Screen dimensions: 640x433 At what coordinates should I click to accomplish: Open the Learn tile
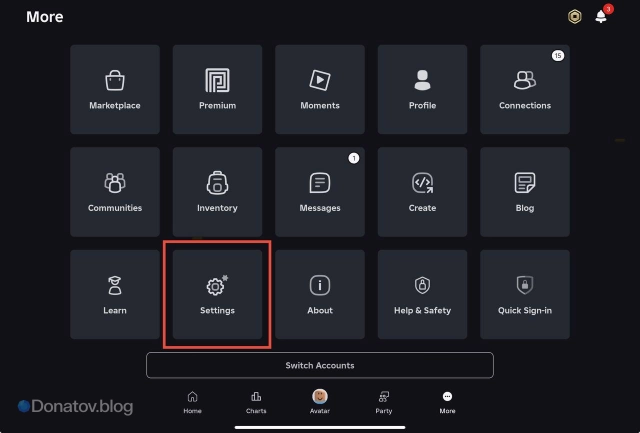coord(115,294)
